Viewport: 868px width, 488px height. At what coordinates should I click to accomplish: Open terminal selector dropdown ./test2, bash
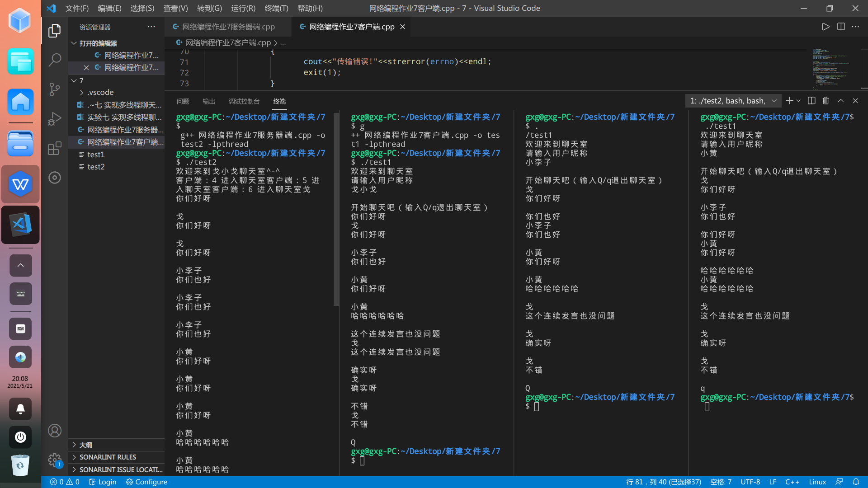(x=733, y=101)
